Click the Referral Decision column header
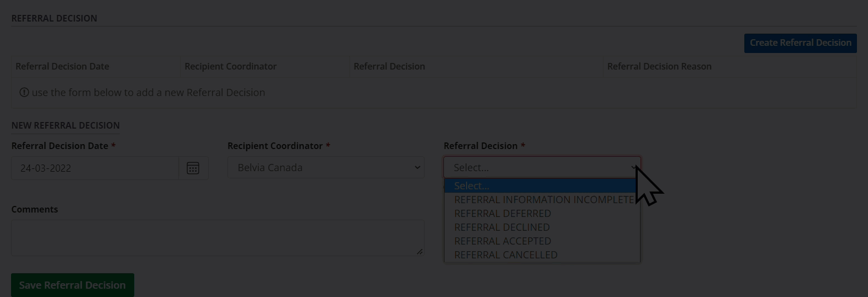Screen dimensions: 868x297 [389, 66]
